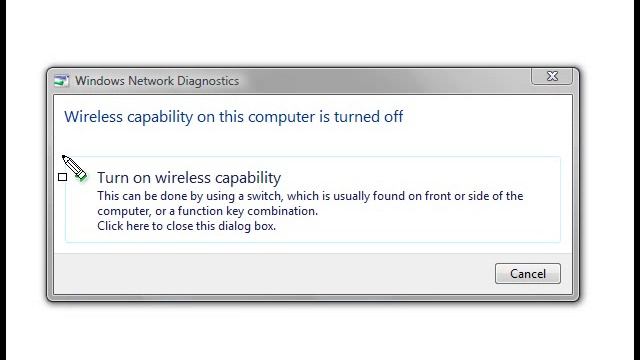
Task: Click the pencil-shaped pointer icon
Action: [x=74, y=168]
